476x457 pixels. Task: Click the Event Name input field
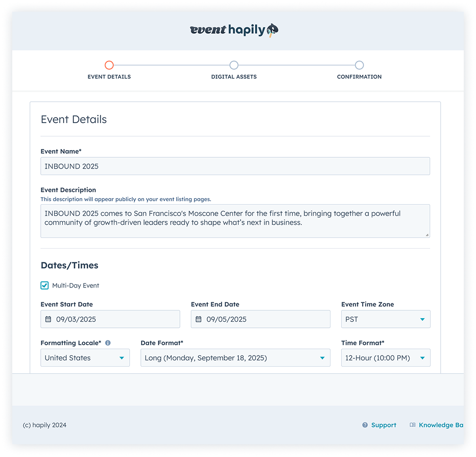pos(235,166)
